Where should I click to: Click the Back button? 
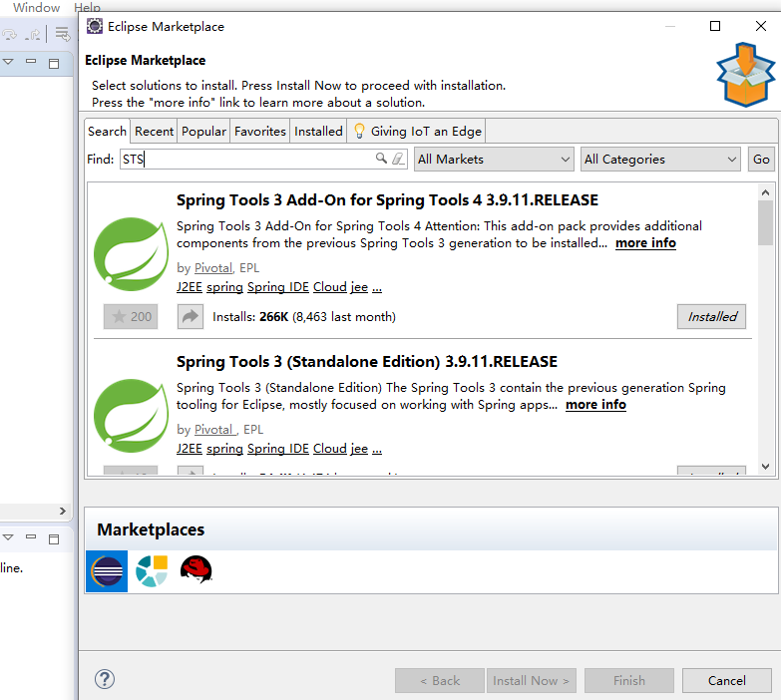point(439,681)
